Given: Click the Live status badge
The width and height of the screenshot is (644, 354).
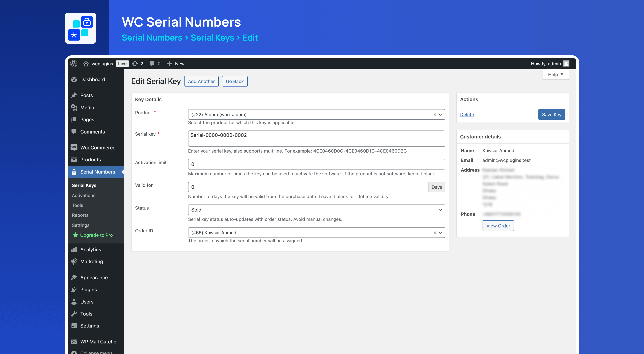Looking at the screenshot, I should pyautogui.click(x=122, y=63).
